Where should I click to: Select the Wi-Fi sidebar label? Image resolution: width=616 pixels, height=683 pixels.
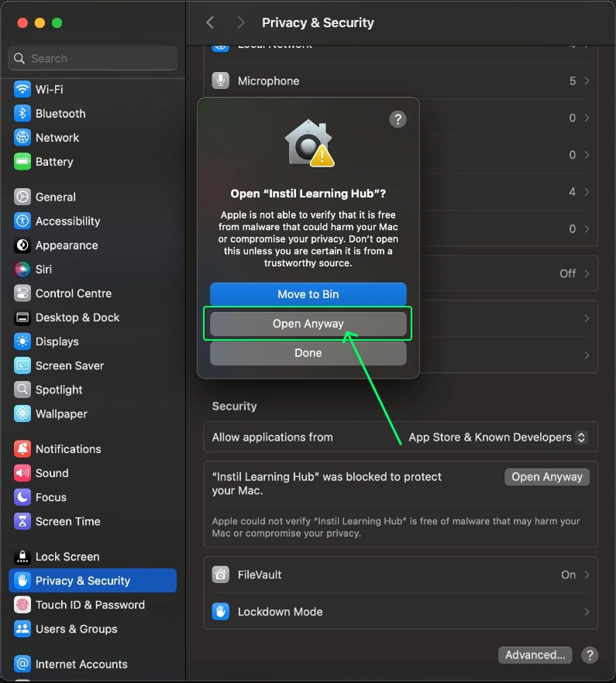tap(50, 89)
